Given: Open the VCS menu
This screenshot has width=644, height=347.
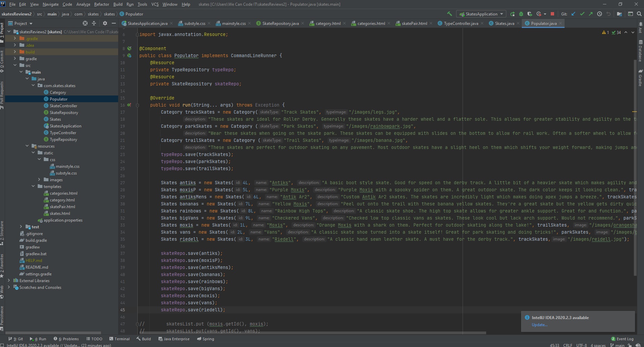Looking at the screenshot, I should (x=155, y=4).
